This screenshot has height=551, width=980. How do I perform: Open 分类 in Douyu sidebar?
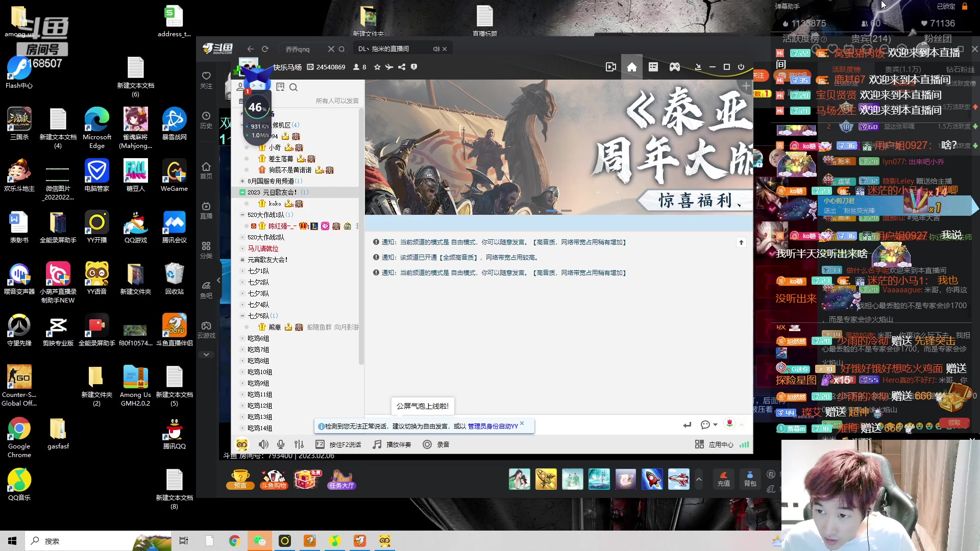click(206, 250)
